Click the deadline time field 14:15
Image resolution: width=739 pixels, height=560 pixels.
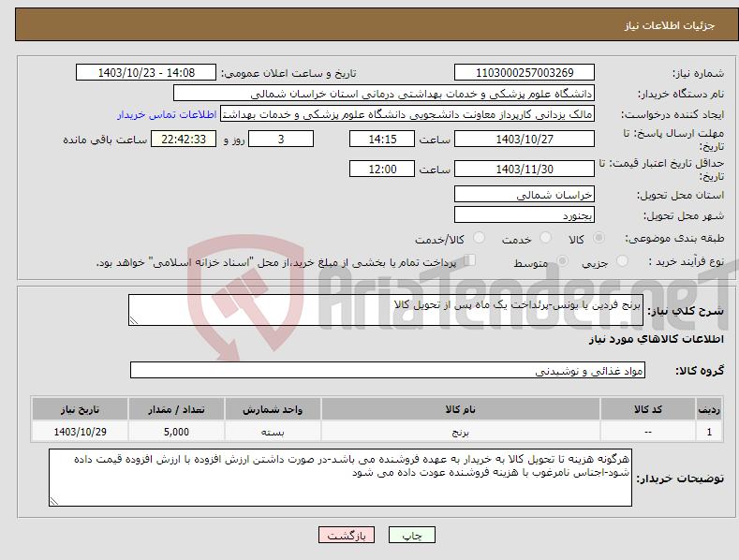tap(382, 139)
